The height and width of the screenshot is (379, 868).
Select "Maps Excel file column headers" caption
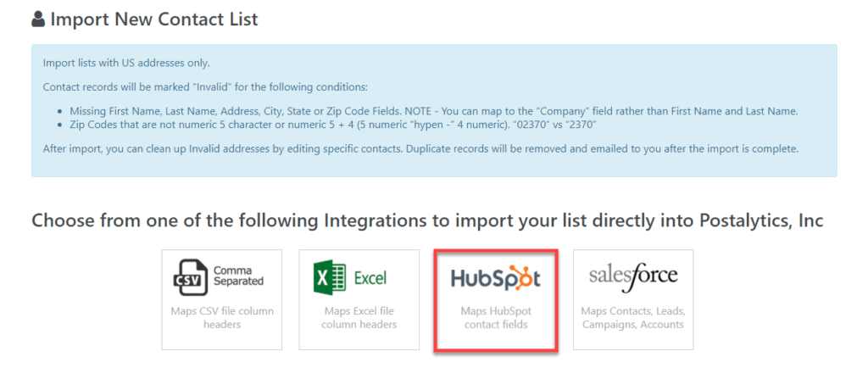point(359,317)
